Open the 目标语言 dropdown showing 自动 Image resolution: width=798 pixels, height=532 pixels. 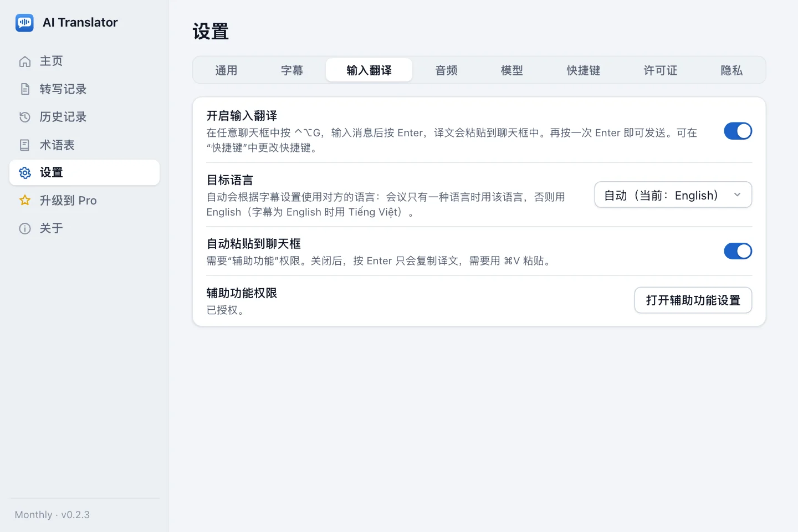pos(673,195)
